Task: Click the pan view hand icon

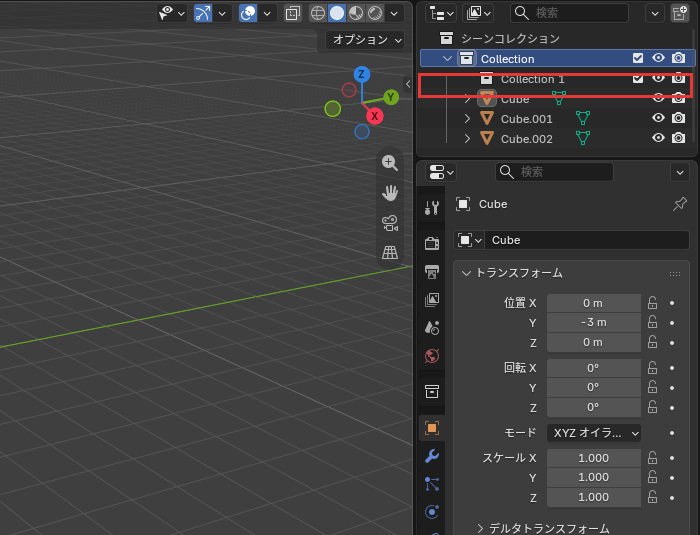Action: coord(390,193)
